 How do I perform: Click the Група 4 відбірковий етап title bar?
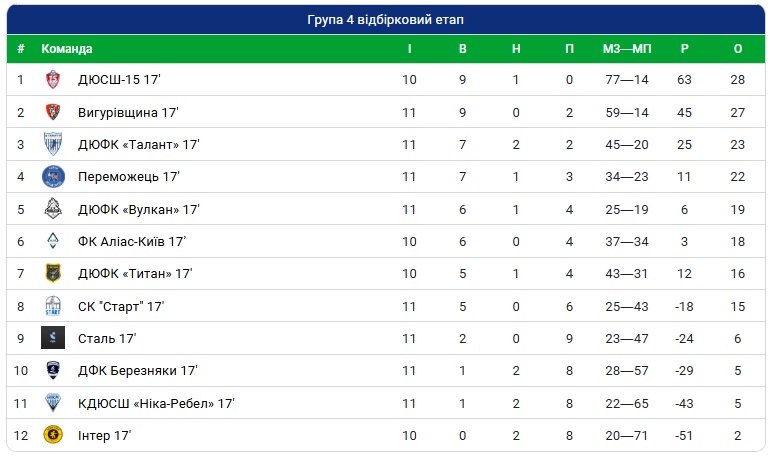point(386,20)
